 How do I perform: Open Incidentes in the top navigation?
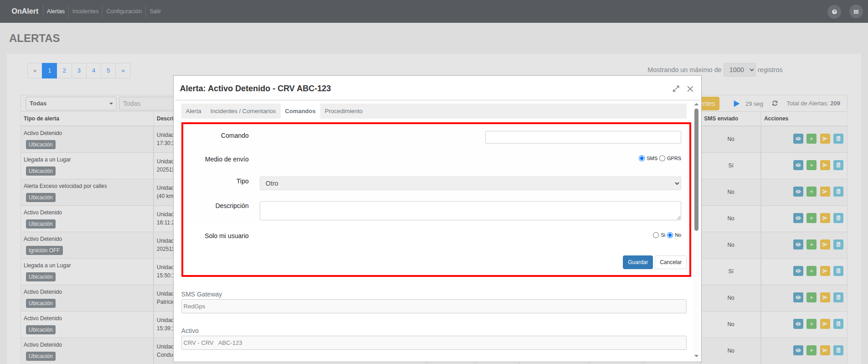85,11
